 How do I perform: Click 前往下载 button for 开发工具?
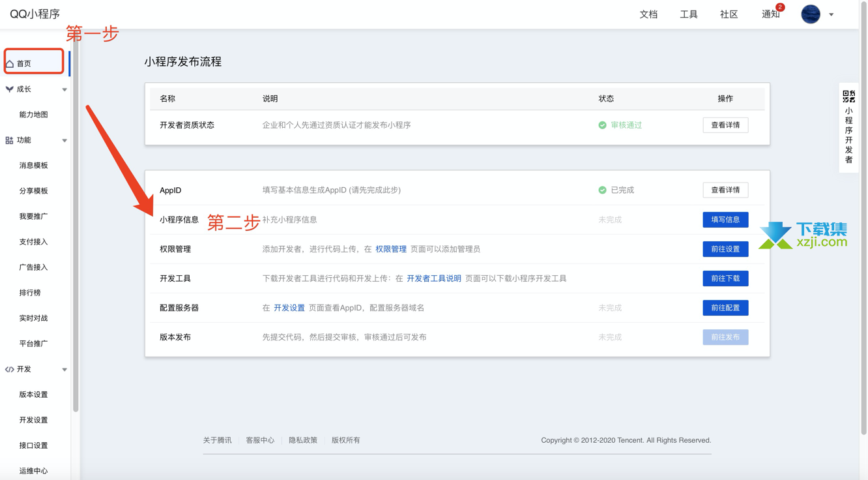click(x=725, y=278)
